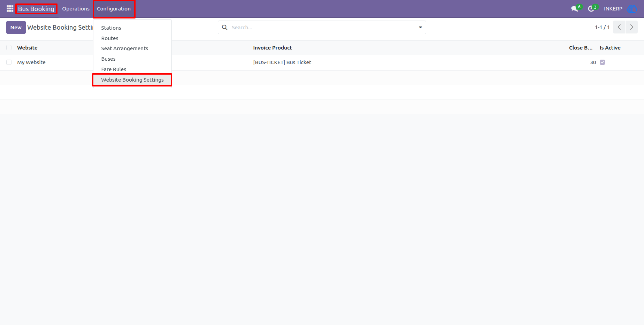This screenshot has height=325, width=644.
Task: Sort by Close B... column header
Action: point(581,48)
